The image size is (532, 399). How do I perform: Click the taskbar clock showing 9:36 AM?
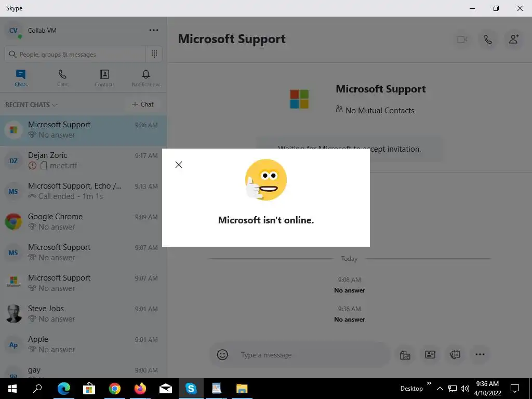click(487, 389)
